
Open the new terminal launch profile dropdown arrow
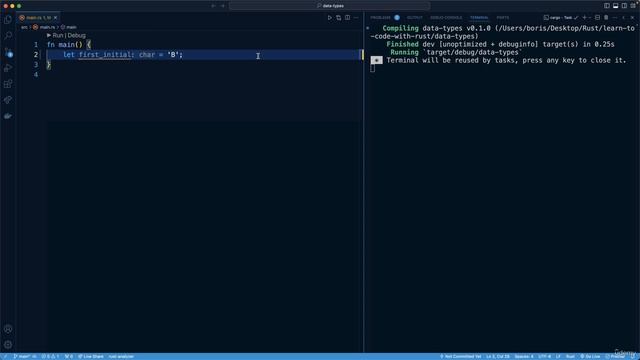pos(589,18)
